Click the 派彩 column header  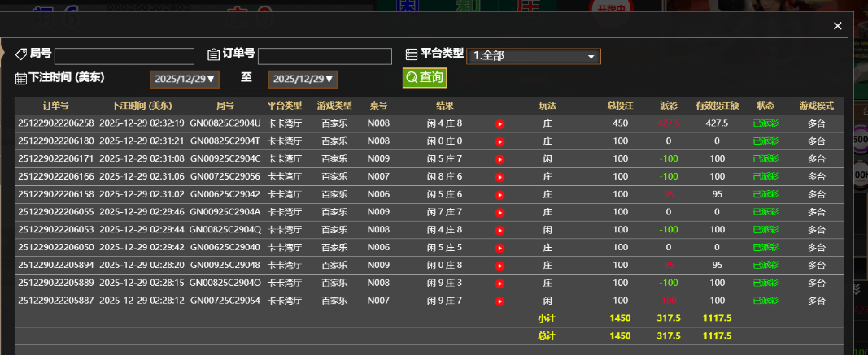point(669,106)
